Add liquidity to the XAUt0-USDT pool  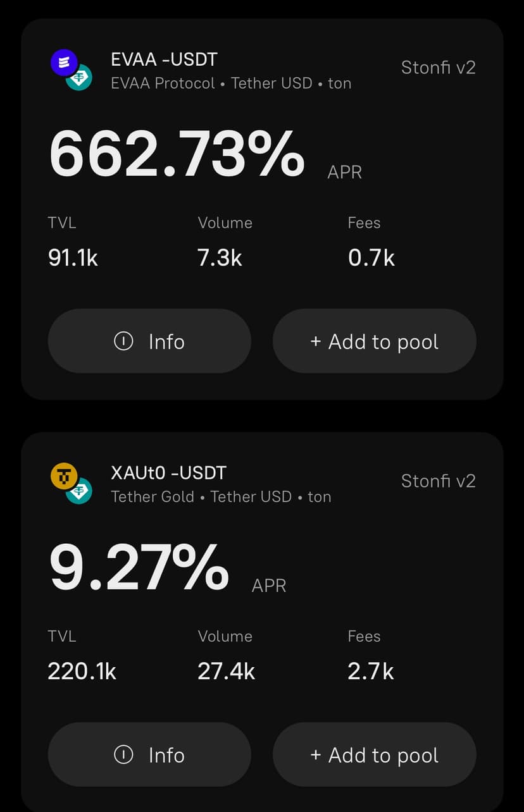coord(374,754)
